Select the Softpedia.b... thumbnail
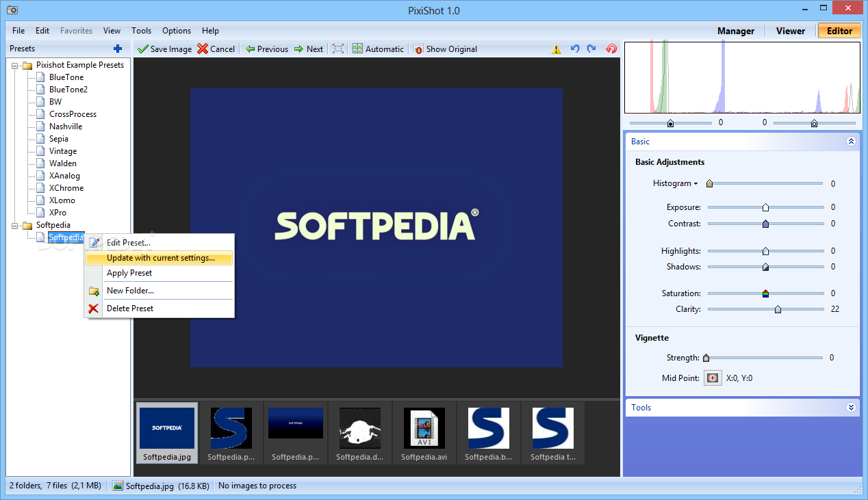Image resolution: width=868 pixels, height=500 pixels. pos(489,433)
